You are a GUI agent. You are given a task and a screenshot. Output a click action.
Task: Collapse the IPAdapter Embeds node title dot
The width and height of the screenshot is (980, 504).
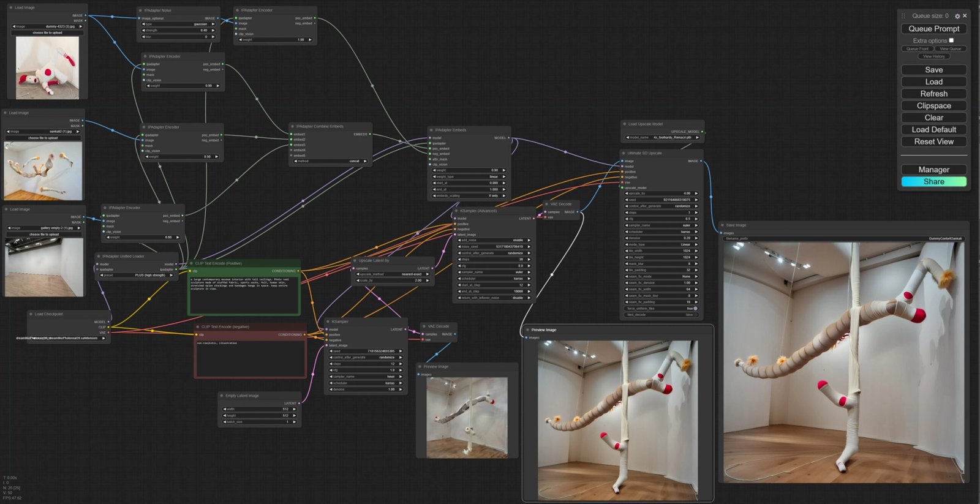coord(431,130)
